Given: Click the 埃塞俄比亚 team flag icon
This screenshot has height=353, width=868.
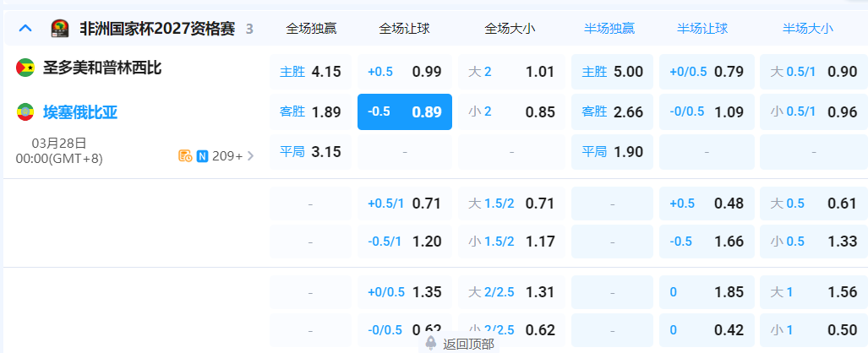Looking at the screenshot, I should [25, 111].
